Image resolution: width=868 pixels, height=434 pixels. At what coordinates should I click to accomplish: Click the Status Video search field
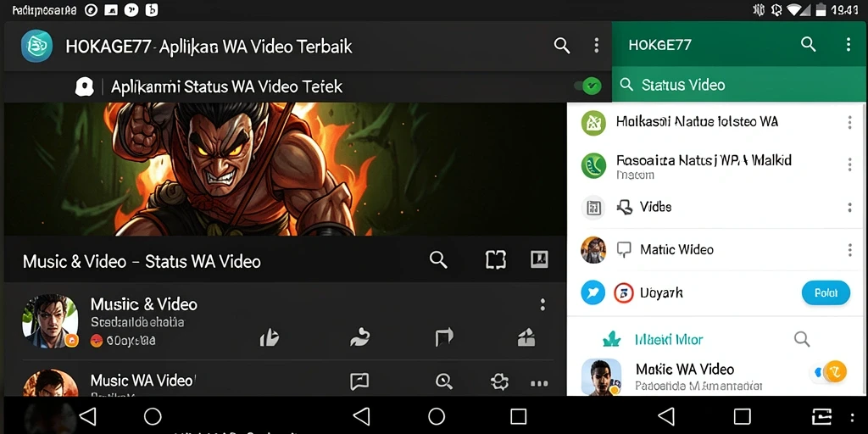coord(739,85)
